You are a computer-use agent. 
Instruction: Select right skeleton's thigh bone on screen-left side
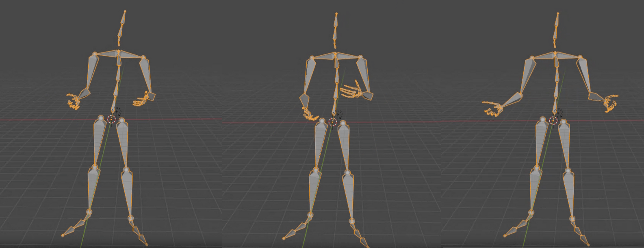[540, 142]
